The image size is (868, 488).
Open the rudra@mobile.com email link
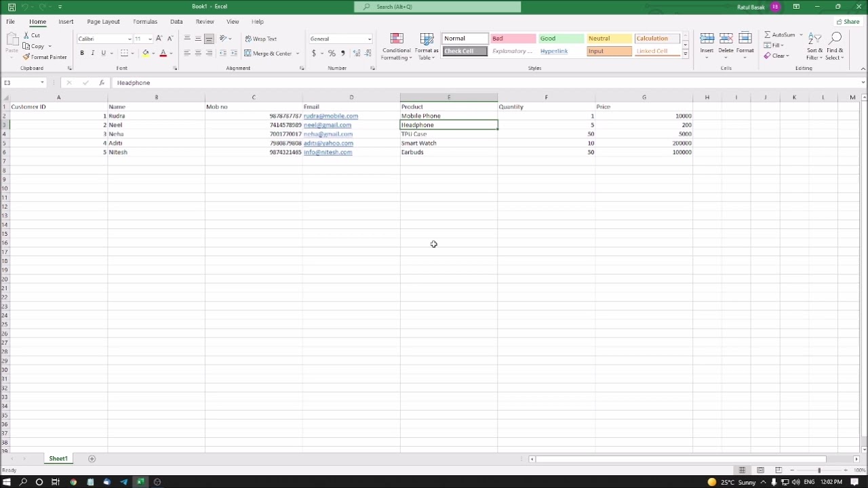331,116
